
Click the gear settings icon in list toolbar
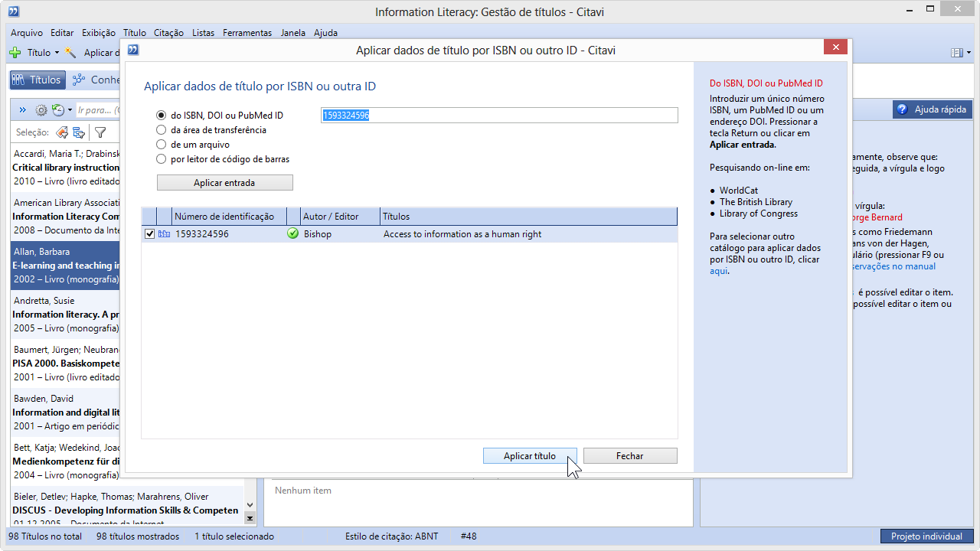point(41,110)
